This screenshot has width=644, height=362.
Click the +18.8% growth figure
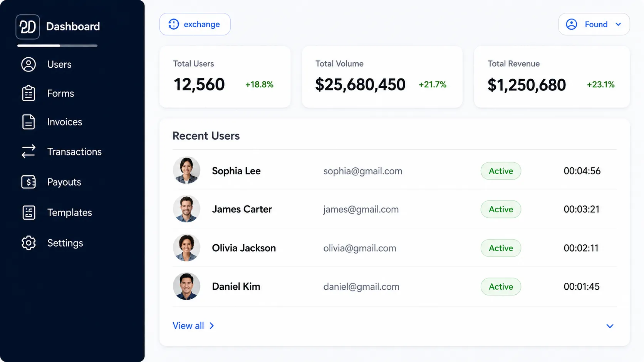(x=259, y=85)
